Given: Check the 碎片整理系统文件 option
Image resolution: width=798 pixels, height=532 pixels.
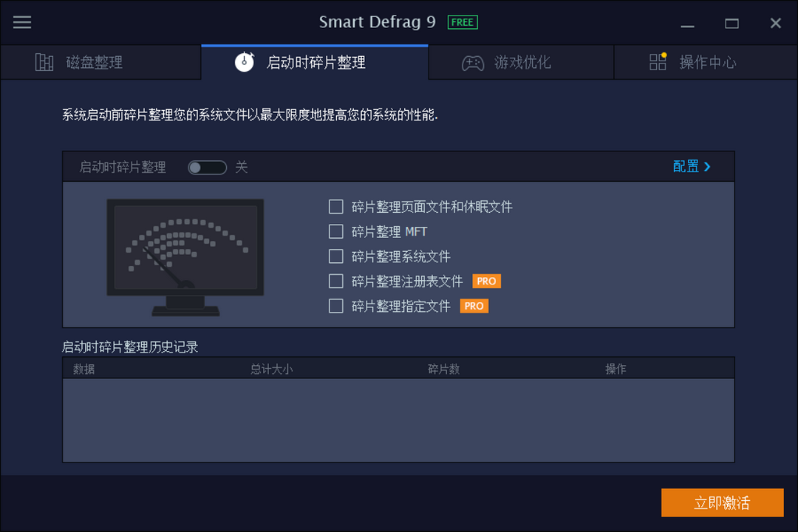Looking at the screenshot, I should 335,256.
